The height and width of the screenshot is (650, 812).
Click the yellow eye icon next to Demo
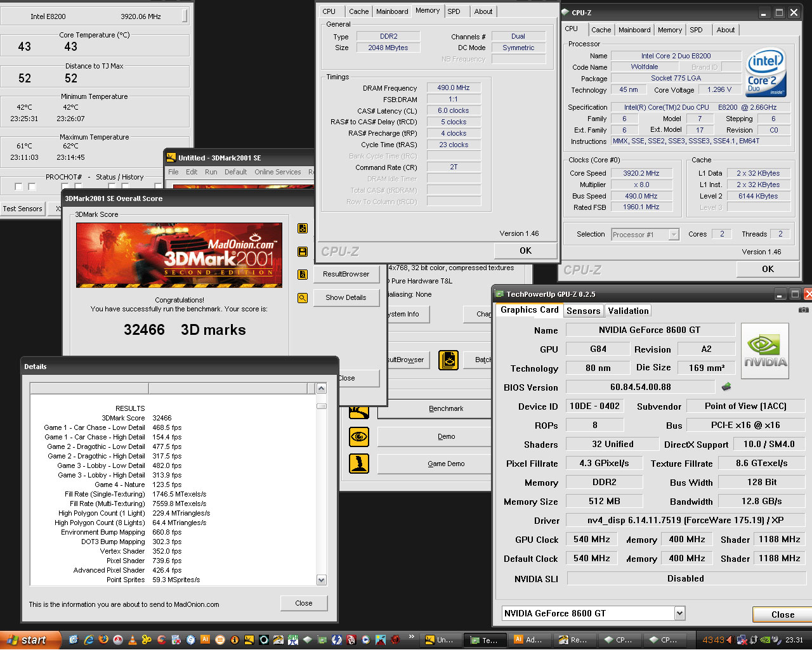[x=359, y=436]
